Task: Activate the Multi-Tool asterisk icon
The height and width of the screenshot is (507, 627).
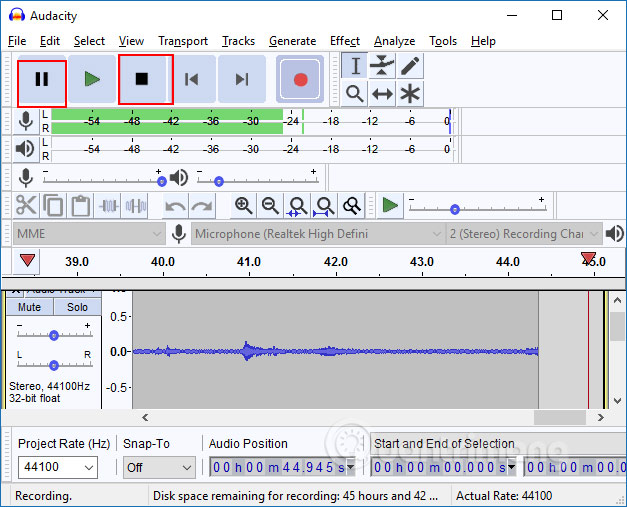Action: (410, 94)
